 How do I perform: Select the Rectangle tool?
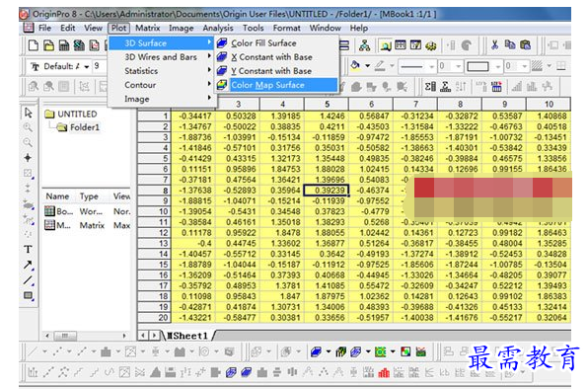point(29,295)
